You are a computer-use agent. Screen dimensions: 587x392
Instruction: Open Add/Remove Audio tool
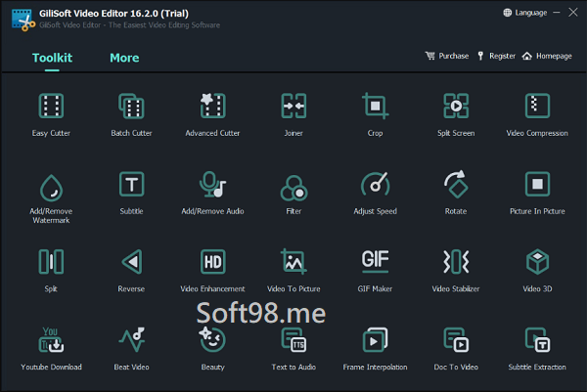212,193
